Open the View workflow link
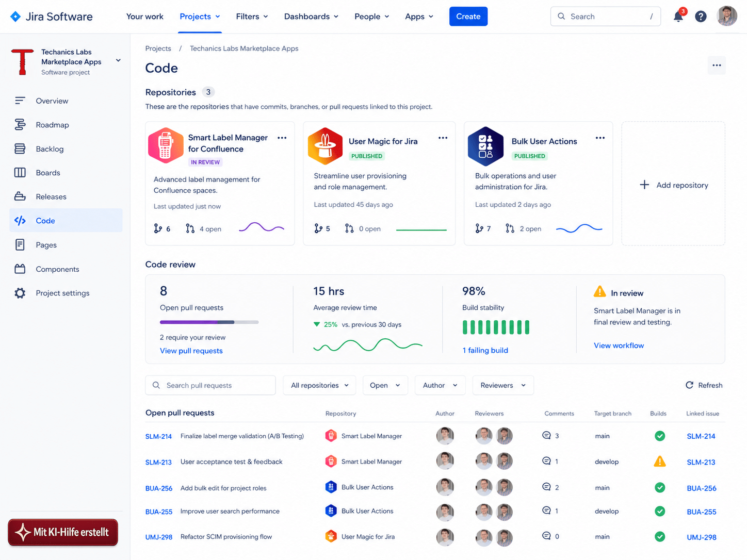747x560 pixels. [x=619, y=345]
